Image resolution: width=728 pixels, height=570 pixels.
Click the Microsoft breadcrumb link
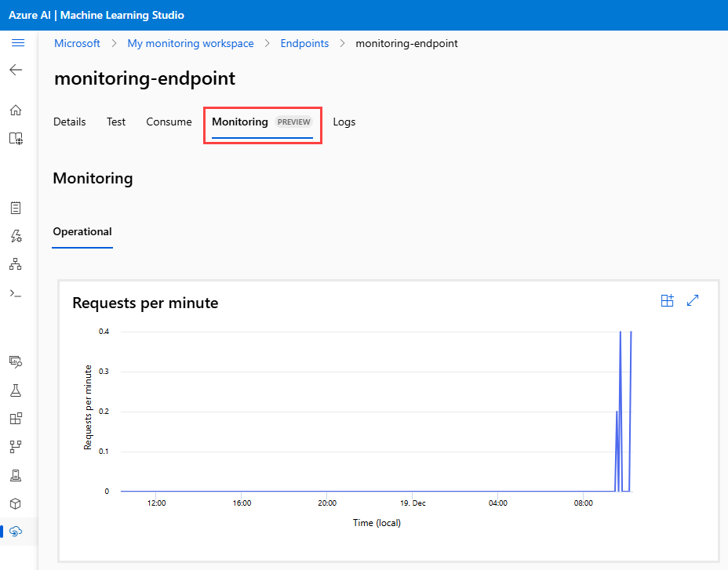(x=77, y=43)
